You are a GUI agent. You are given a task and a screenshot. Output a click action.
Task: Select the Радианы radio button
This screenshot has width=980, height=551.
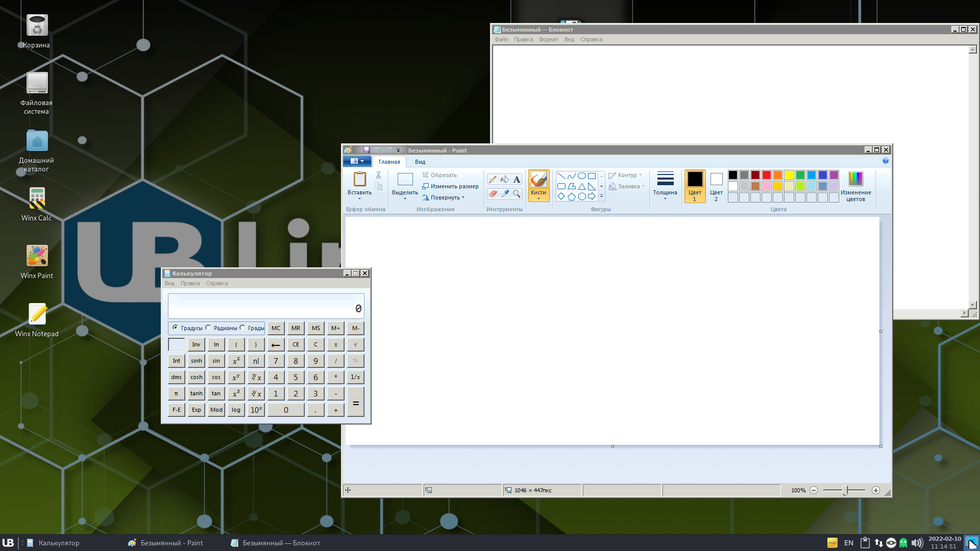(x=208, y=328)
